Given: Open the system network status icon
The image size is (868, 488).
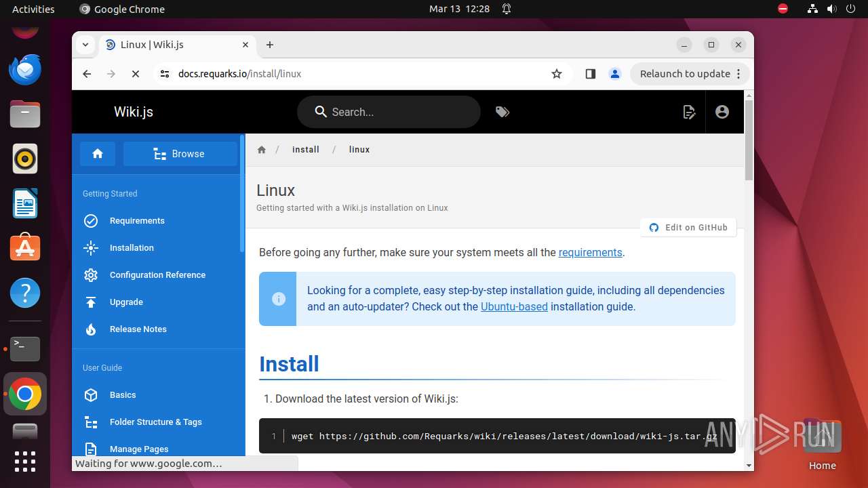Looking at the screenshot, I should (812, 9).
